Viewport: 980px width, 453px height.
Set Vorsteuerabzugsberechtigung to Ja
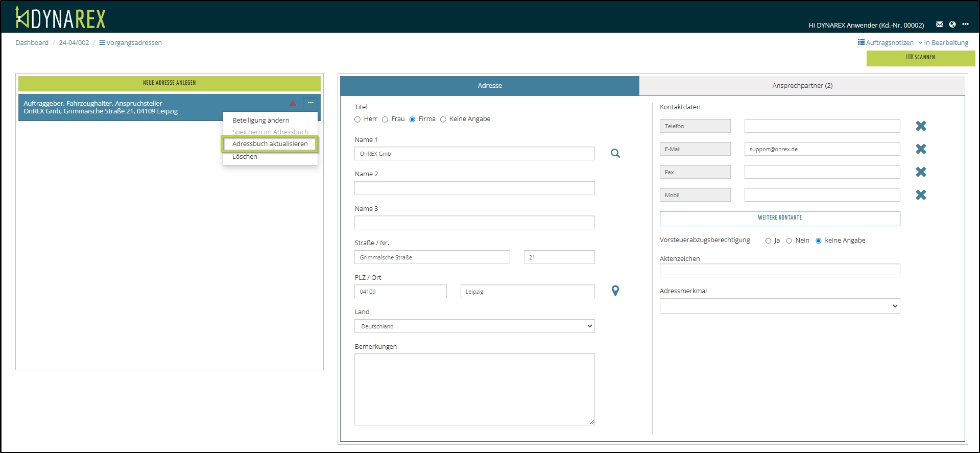768,241
